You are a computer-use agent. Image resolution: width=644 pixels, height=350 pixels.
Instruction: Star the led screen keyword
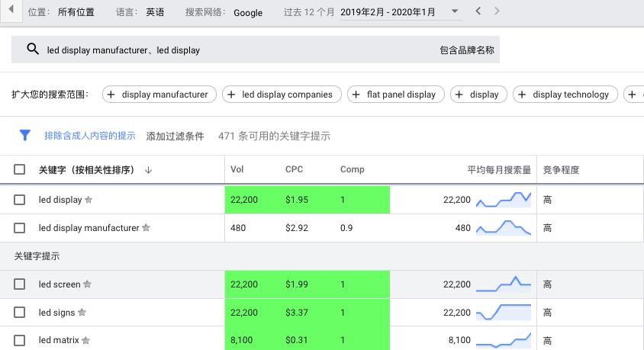click(x=87, y=284)
